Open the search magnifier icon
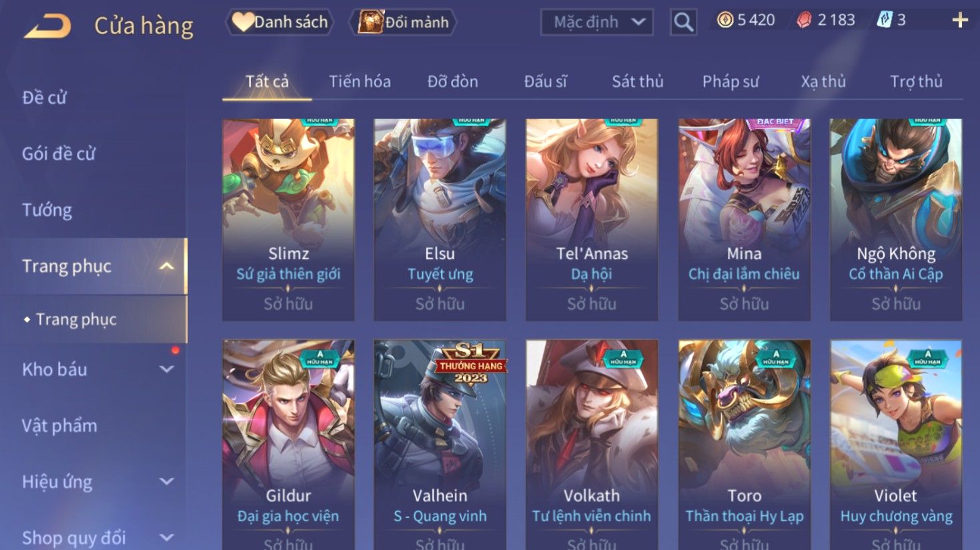 pos(683,22)
